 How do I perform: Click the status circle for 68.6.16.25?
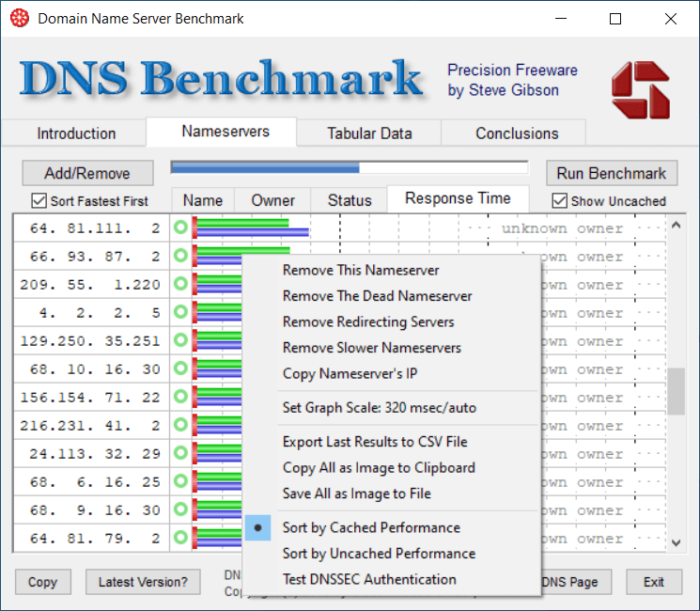180,481
